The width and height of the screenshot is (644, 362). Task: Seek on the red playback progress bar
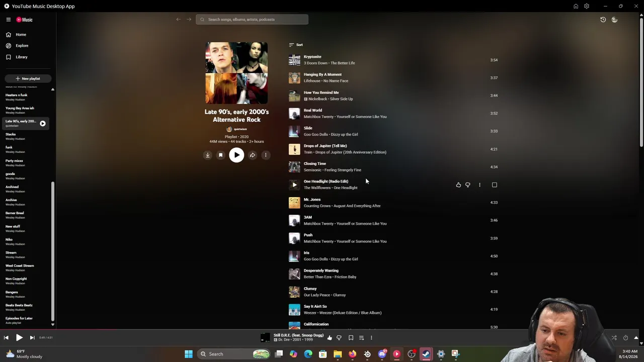pyautogui.click(x=58, y=330)
